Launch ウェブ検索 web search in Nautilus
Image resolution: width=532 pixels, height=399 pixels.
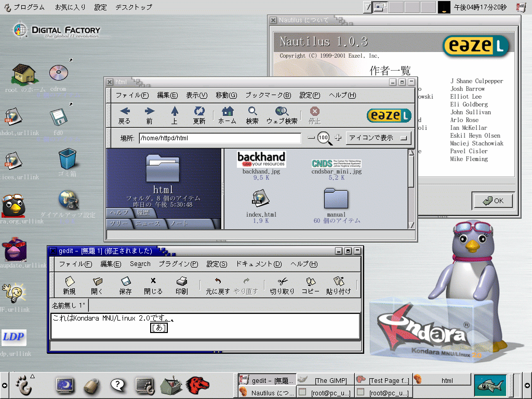(x=282, y=115)
